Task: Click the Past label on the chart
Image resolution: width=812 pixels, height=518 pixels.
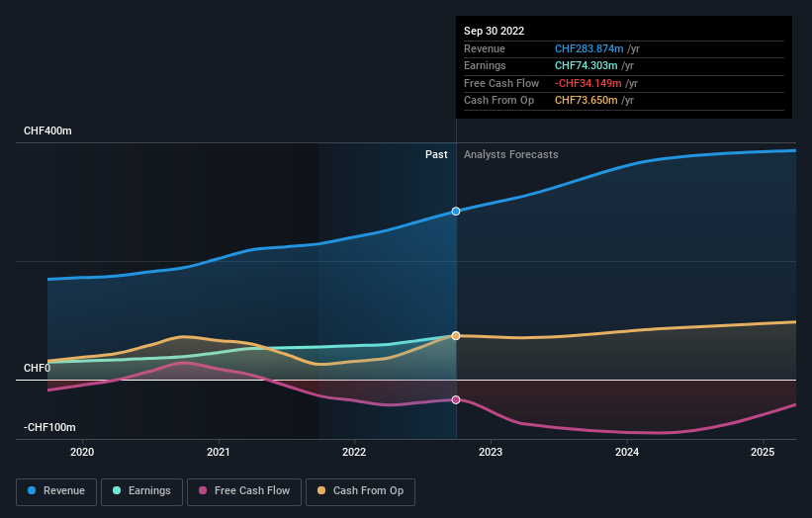Action: coord(436,154)
